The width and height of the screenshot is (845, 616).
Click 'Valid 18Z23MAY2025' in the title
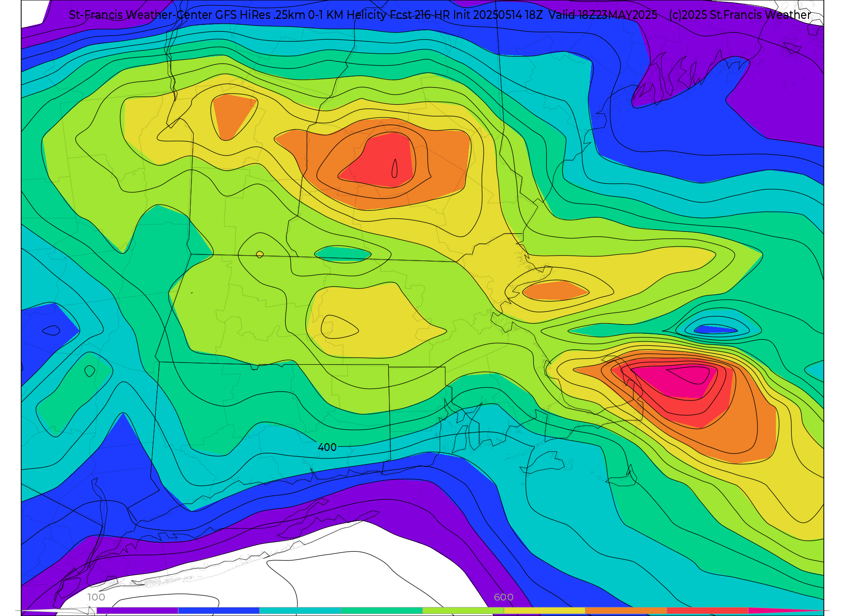[x=603, y=15]
